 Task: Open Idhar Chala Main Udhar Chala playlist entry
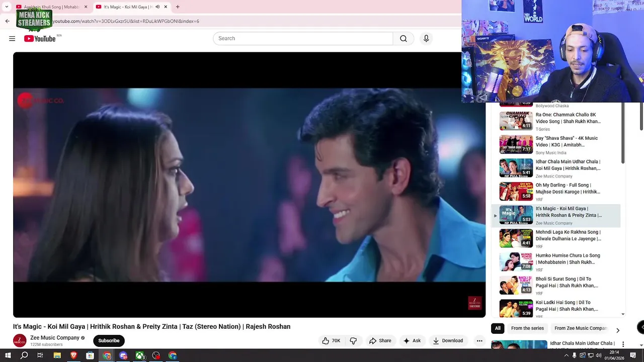click(x=556, y=168)
